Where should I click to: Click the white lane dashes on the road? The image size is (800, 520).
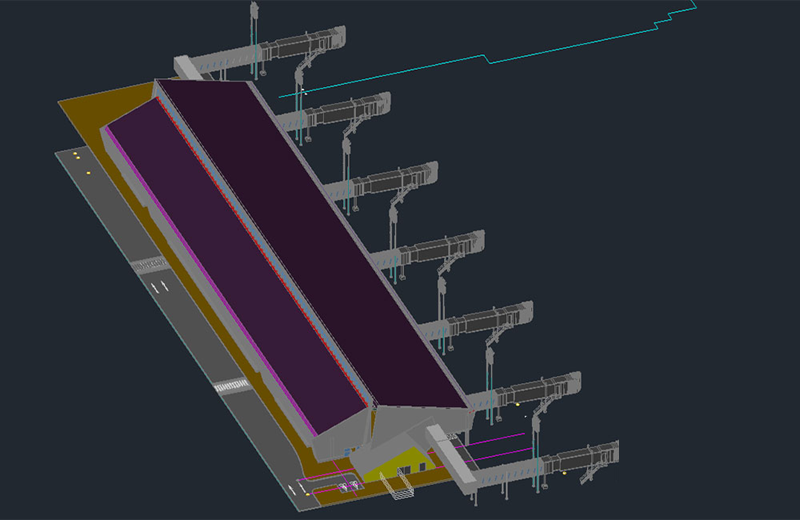[158, 287]
